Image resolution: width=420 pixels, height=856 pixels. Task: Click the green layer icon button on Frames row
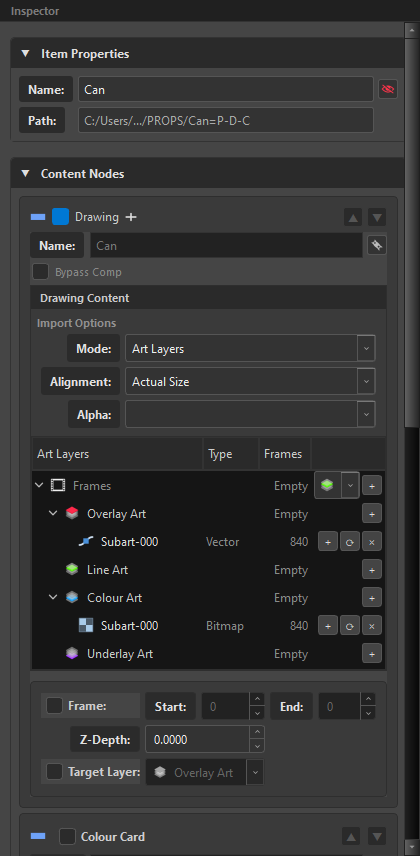327,485
